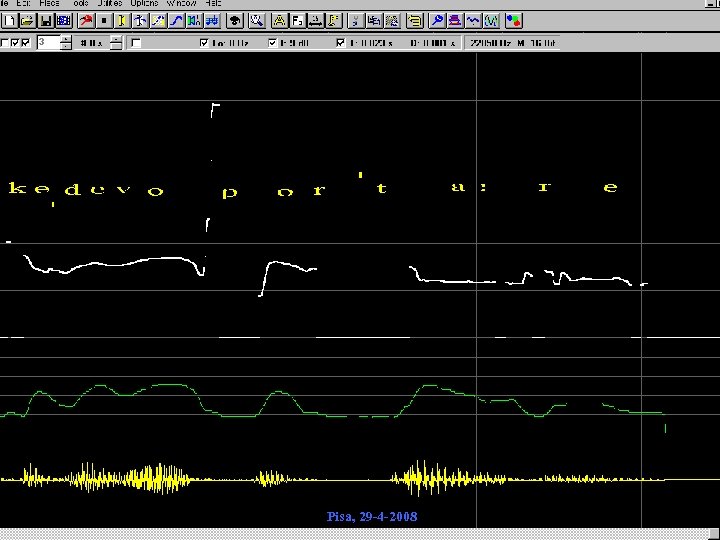The width and height of the screenshot is (720, 540).
Task: Click the numeric field showing 3
Action: tap(49, 43)
